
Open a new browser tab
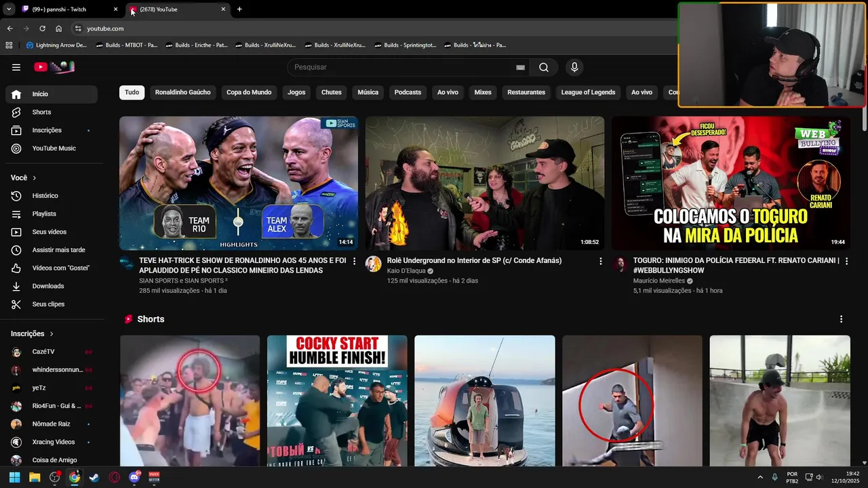point(239,9)
